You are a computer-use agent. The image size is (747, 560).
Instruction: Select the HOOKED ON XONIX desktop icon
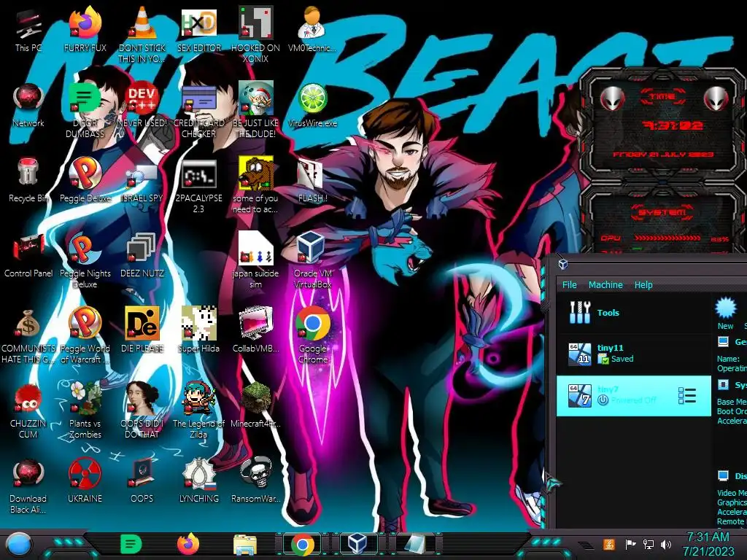coord(255,34)
